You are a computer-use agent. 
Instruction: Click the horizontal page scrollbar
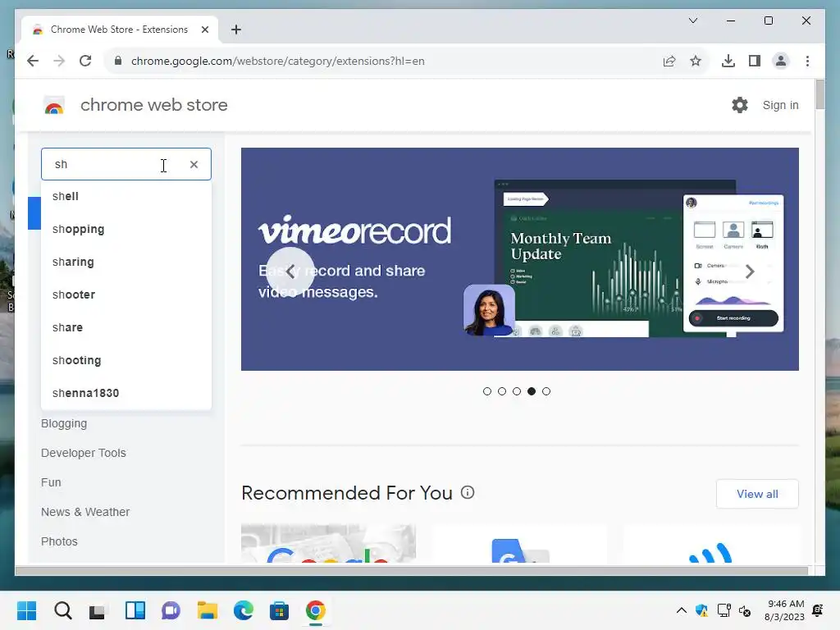coord(412,571)
